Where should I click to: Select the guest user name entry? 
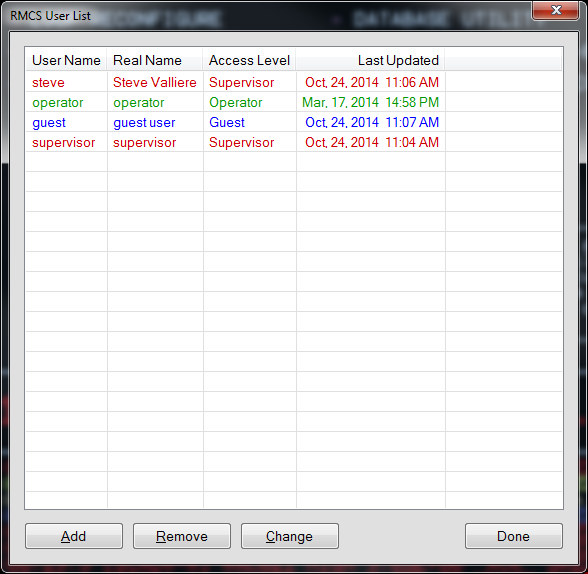49,123
